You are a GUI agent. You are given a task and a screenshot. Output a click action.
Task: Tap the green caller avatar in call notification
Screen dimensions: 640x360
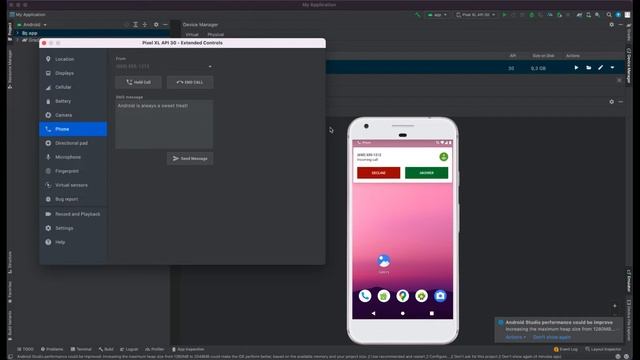point(444,157)
